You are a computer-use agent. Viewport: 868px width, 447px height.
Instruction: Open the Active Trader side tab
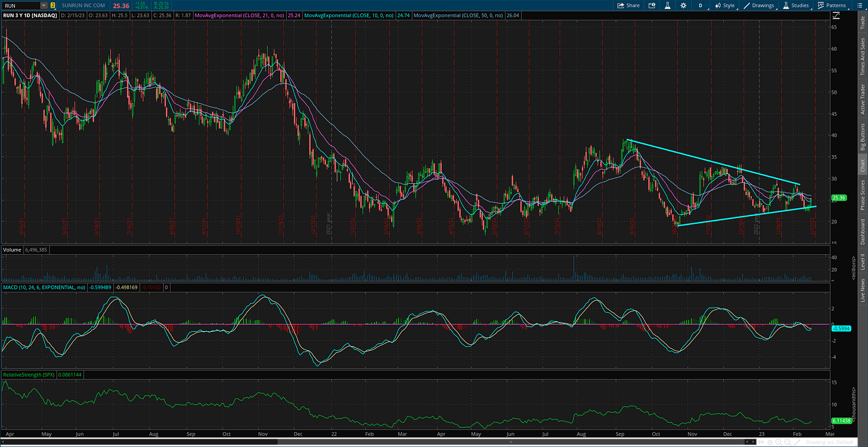tap(862, 99)
